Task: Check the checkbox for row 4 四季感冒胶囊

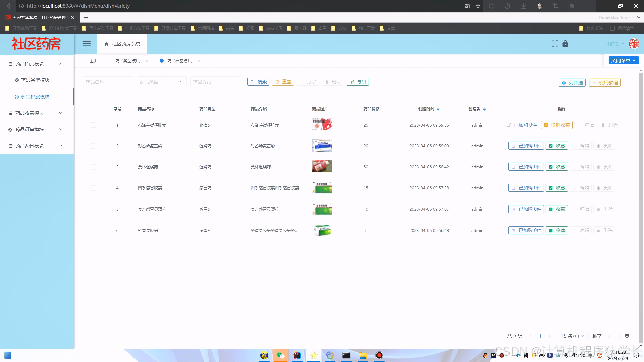Action: point(93,188)
